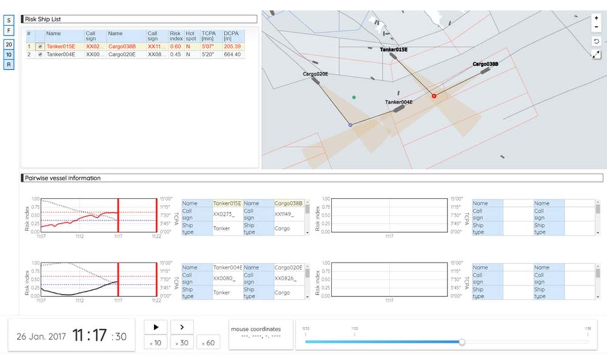Select the 20 option in sidebar

click(x=9, y=44)
